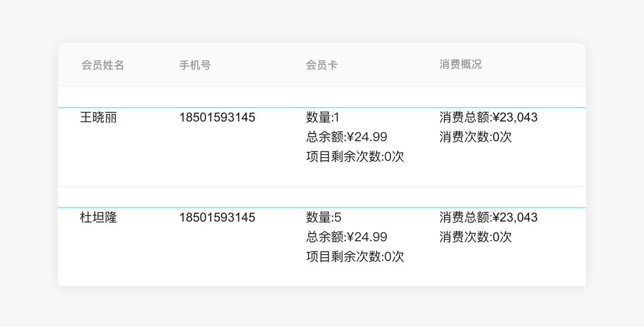This screenshot has height=327, width=644.
Task: Click the 会员姓名 column header
Action: pyautogui.click(x=103, y=65)
